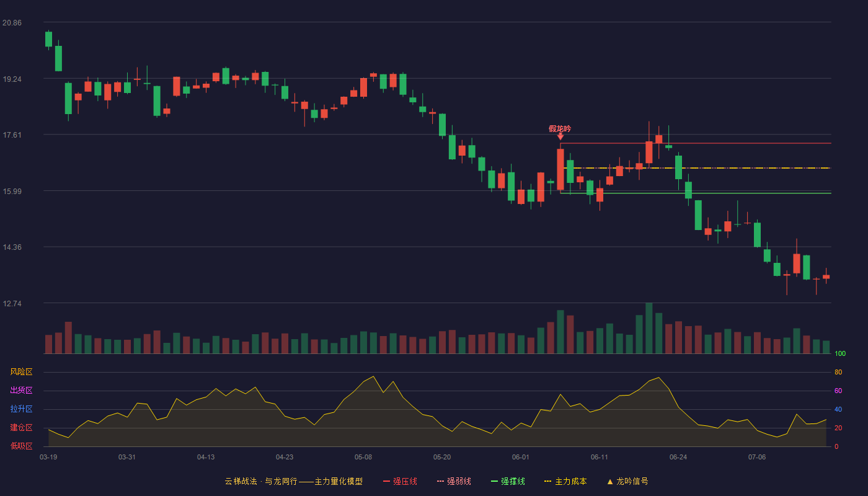Viewport: 868px width, 496px height.
Task: Click the 风险区 zone label
Action: pos(21,372)
